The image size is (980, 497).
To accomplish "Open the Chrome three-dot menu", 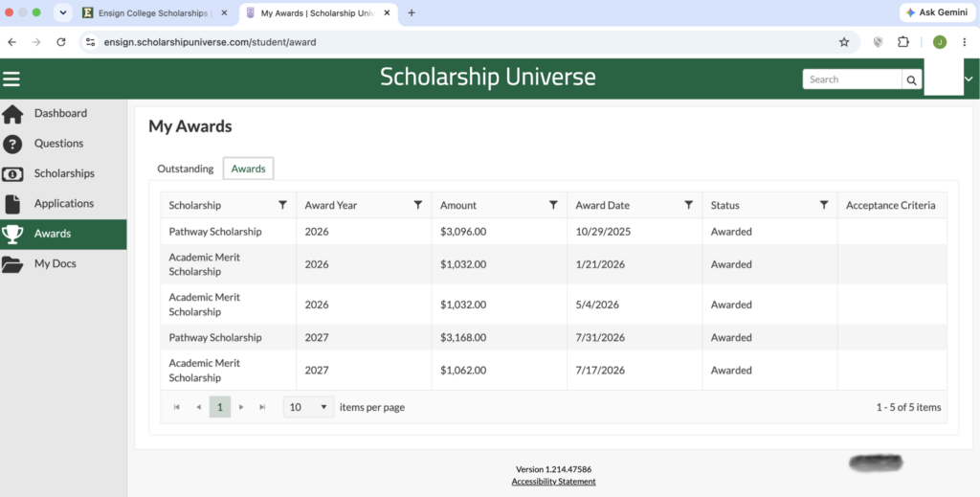I will [x=963, y=42].
